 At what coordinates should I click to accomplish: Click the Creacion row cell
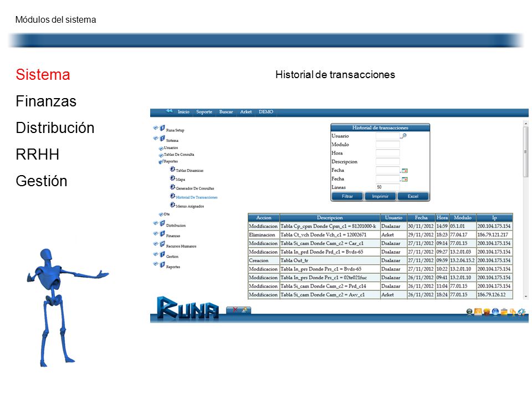(x=264, y=260)
